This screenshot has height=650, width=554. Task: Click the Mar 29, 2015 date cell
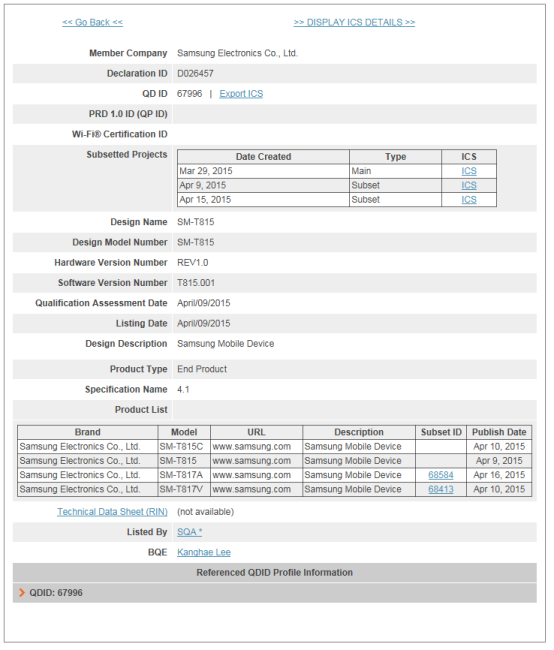click(263, 171)
